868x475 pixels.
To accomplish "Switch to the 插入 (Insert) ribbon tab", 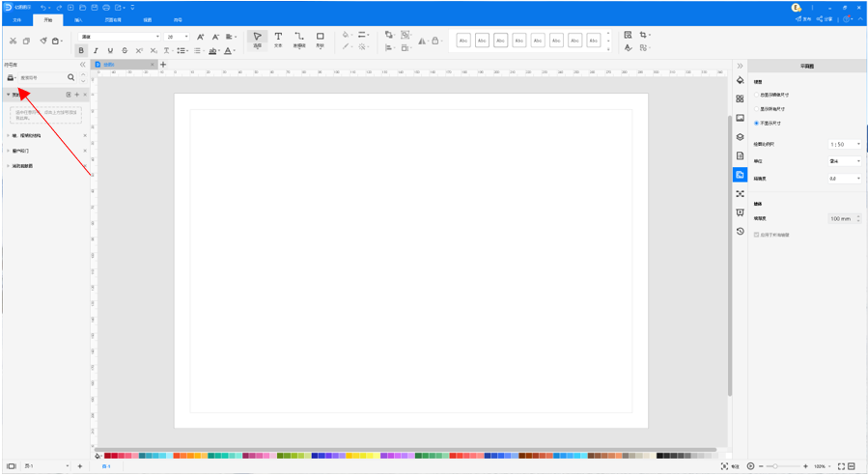I will (78, 19).
